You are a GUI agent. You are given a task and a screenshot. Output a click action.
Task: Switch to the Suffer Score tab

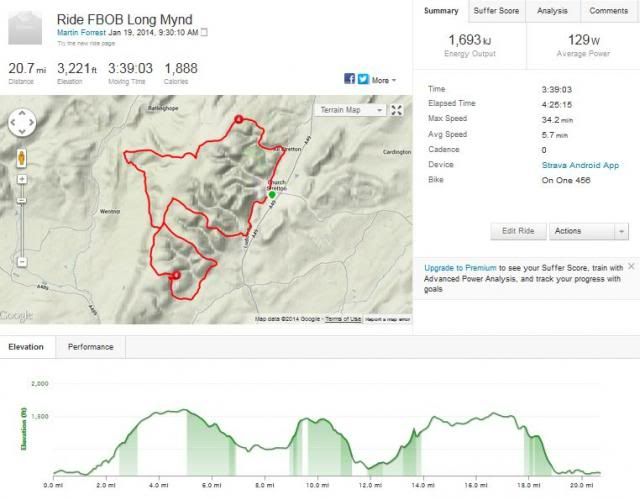coord(496,11)
